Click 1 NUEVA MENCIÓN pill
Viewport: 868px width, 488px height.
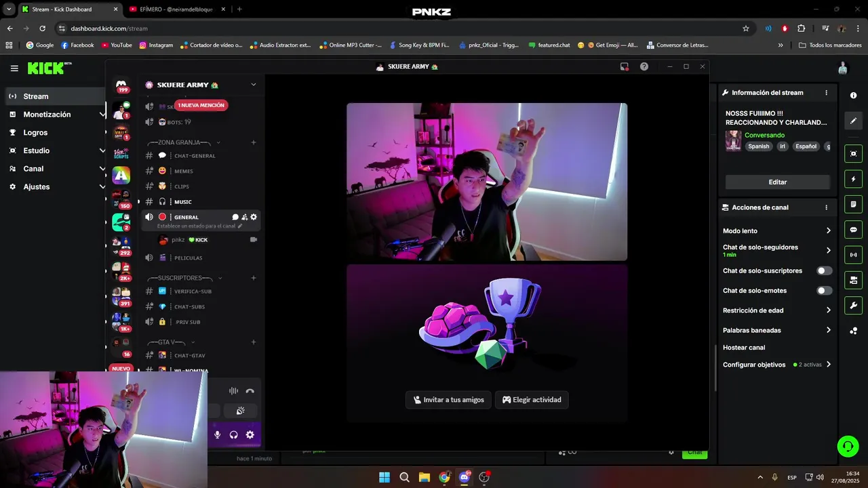pyautogui.click(x=201, y=105)
